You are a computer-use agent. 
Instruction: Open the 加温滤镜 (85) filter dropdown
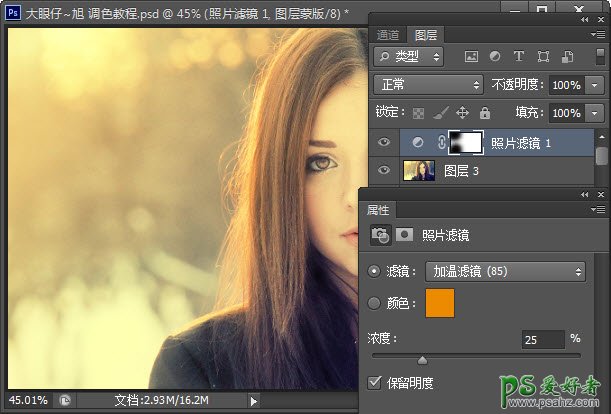[505, 270]
